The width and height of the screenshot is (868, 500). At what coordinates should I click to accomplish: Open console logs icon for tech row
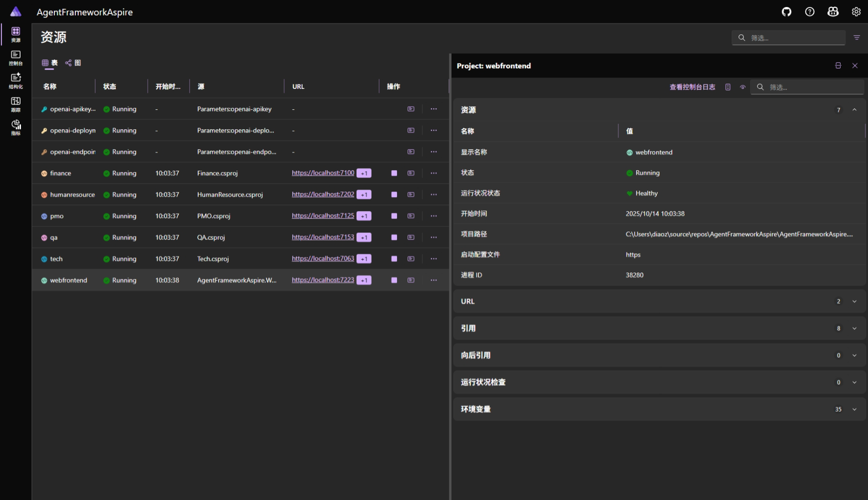click(x=411, y=259)
